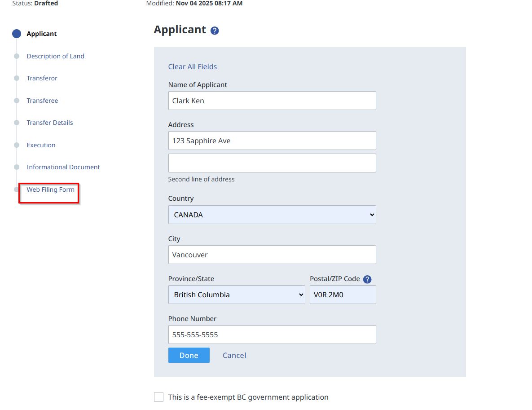Select the Applicant step in sidebar
This screenshot has height=410, width=532.
coord(41,34)
